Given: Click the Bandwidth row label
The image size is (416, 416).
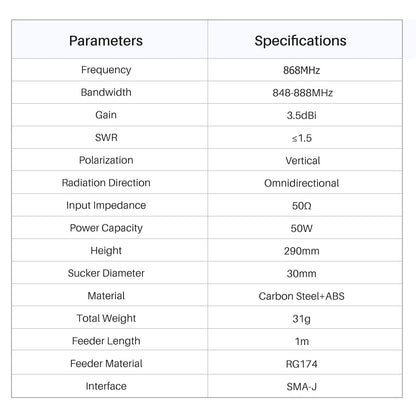Looking at the screenshot, I should point(106,92).
